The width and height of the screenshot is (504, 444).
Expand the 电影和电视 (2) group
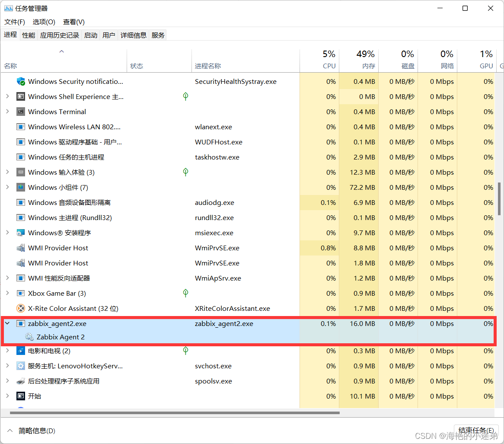point(7,350)
